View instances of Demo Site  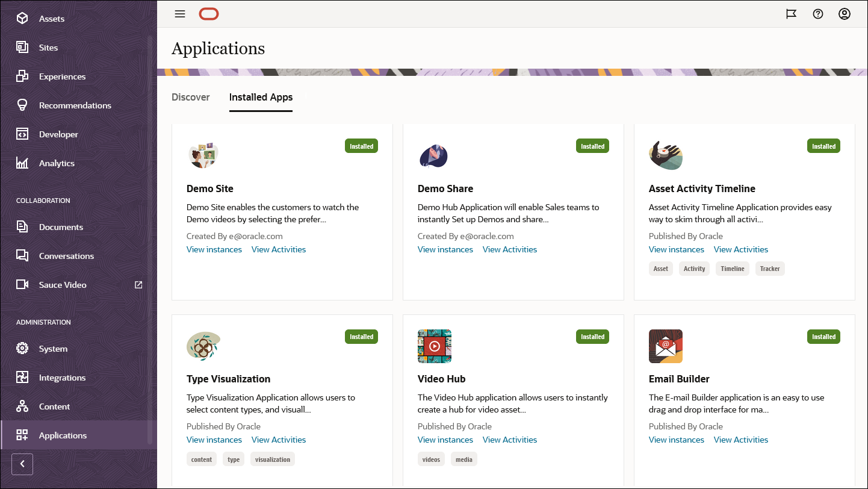pos(214,249)
